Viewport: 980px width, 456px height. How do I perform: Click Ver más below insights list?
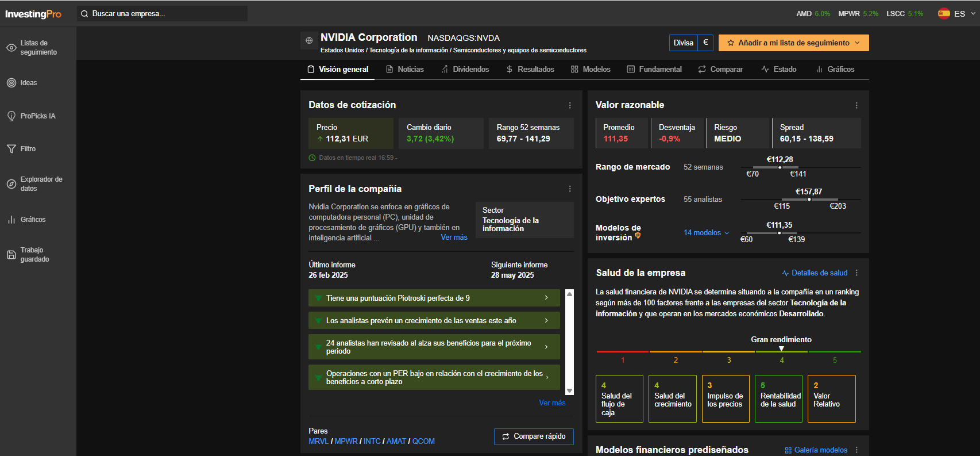coord(552,403)
